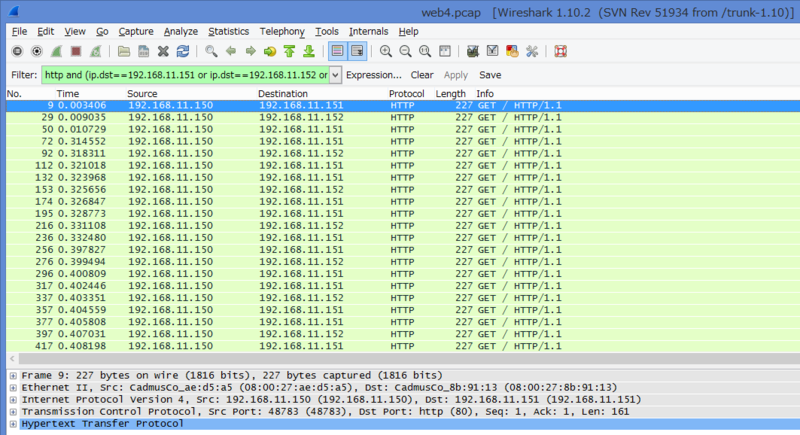Screen dimensions: 800x435
Task: Click the Expression... button
Action: click(373, 75)
